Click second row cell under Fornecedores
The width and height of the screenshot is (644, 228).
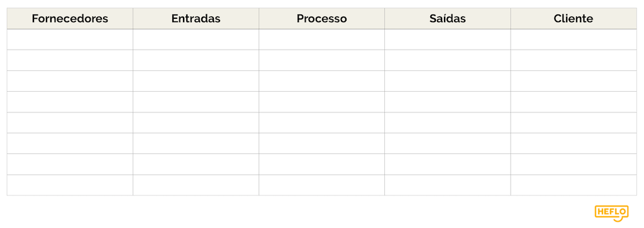[70, 60]
